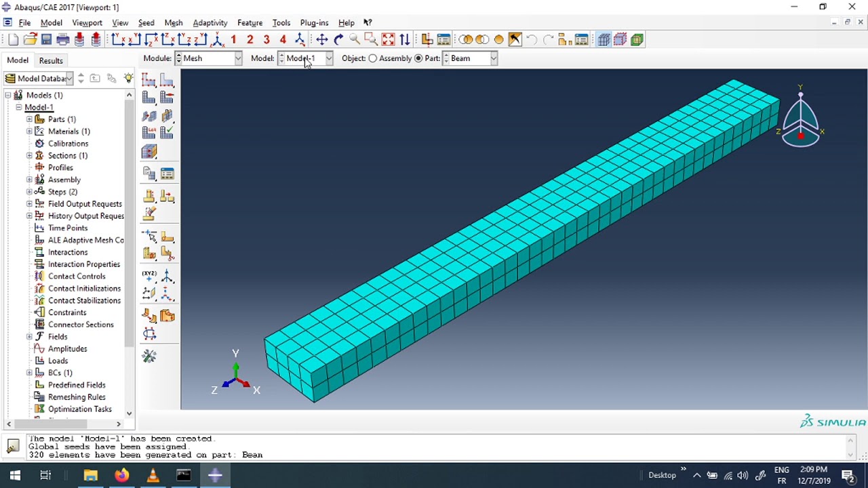Image resolution: width=868 pixels, height=488 pixels.
Task: Select Amplitudes in the model tree
Action: (x=67, y=348)
